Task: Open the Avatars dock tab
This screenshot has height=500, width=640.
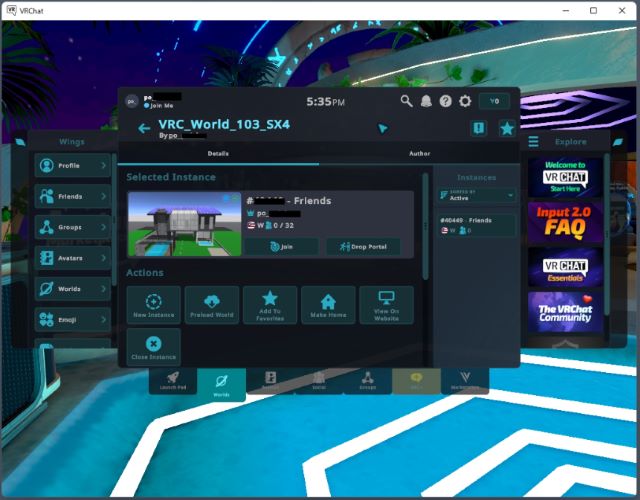Action: [x=270, y=381]
